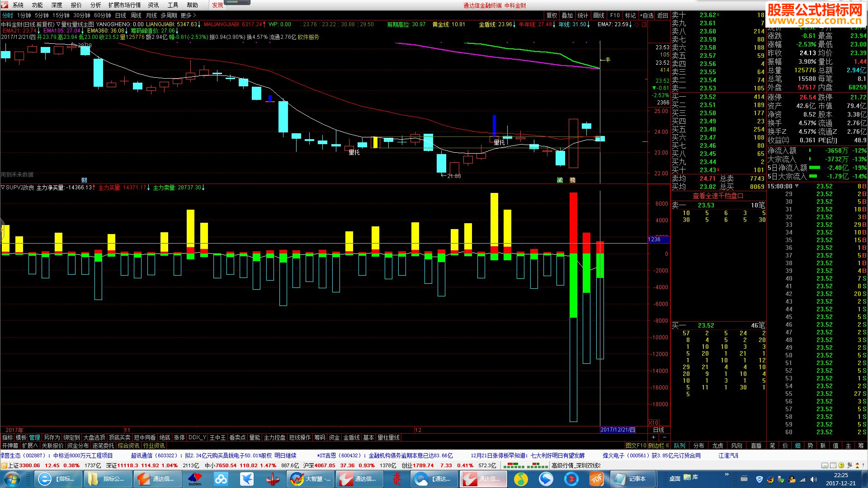Click the red standalone icon in taskbar
The width and height of the screenshot is (868, 488).
[397, 479]
